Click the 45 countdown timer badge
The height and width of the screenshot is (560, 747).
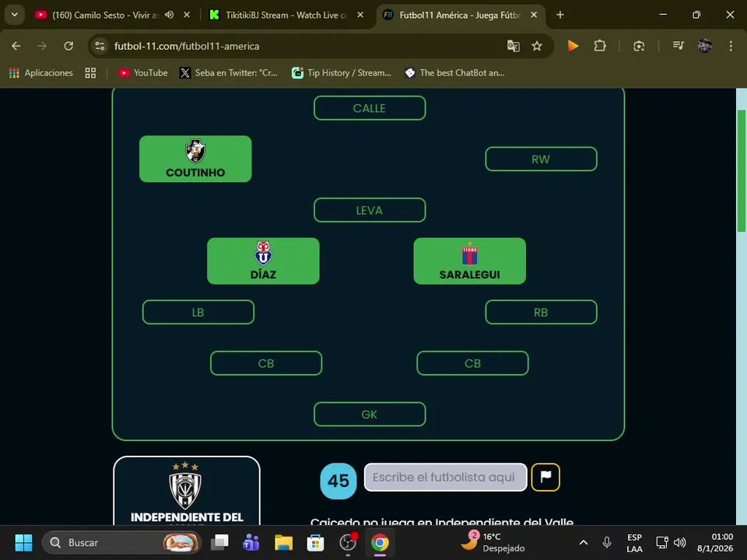coord(338,481)
